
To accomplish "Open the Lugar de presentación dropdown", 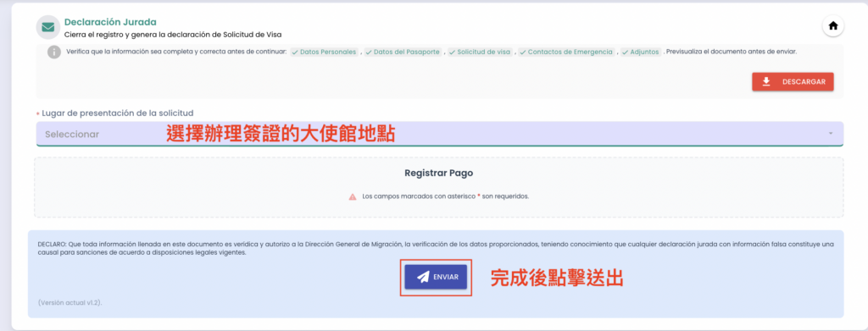I will click(440, 134).
